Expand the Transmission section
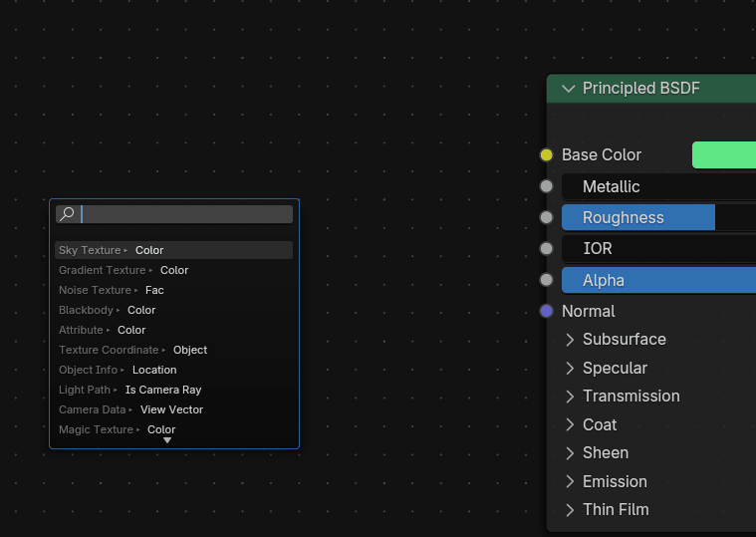 [571, 397]
